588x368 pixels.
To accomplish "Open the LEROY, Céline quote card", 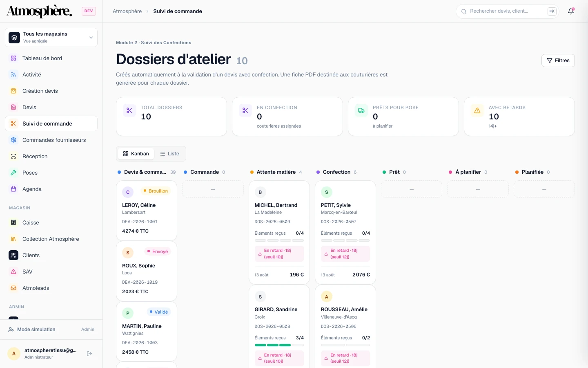I will 147,211.
